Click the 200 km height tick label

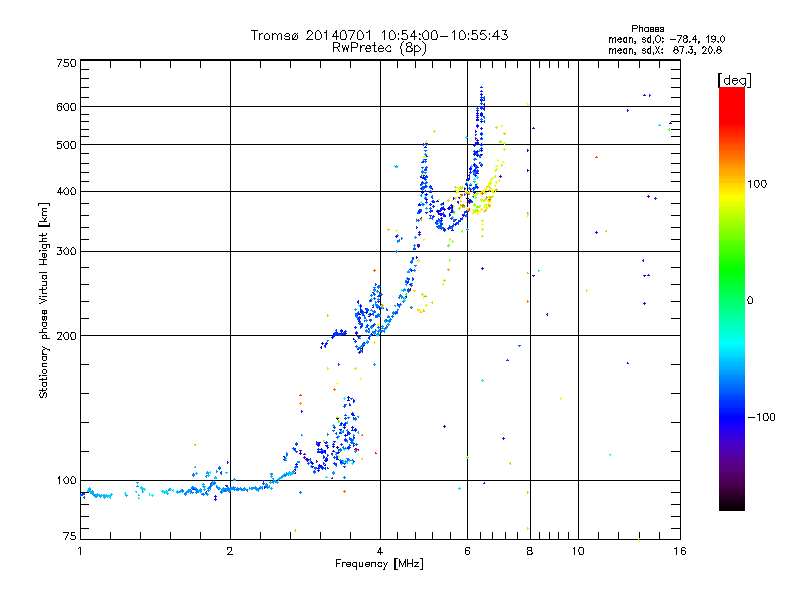click(66, 336)
